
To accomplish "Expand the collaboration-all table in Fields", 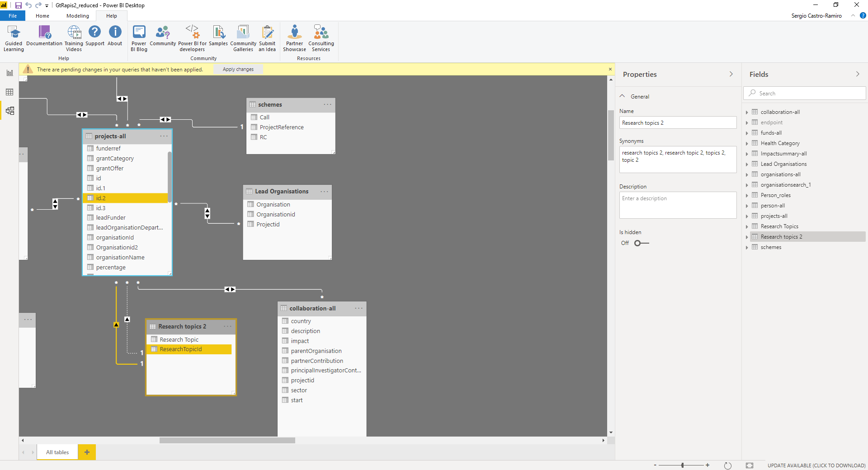I will (x=747, y=112).
